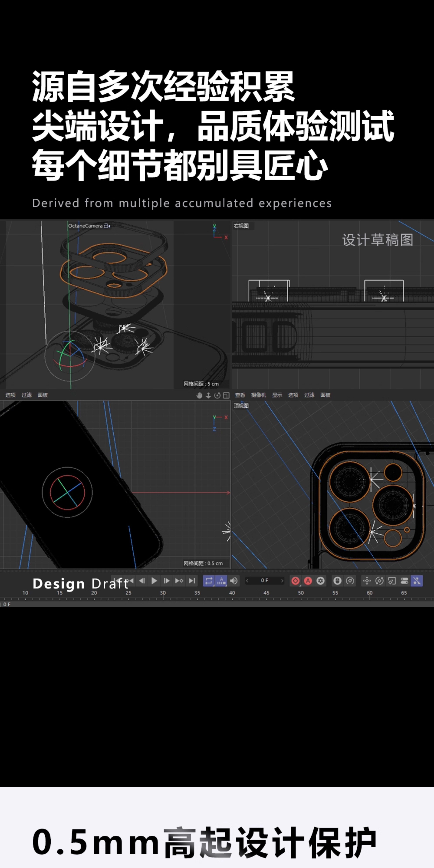Toggle timeline sound playback
The width and height of the screenshot is (434, 868).
tap(233, 581)
